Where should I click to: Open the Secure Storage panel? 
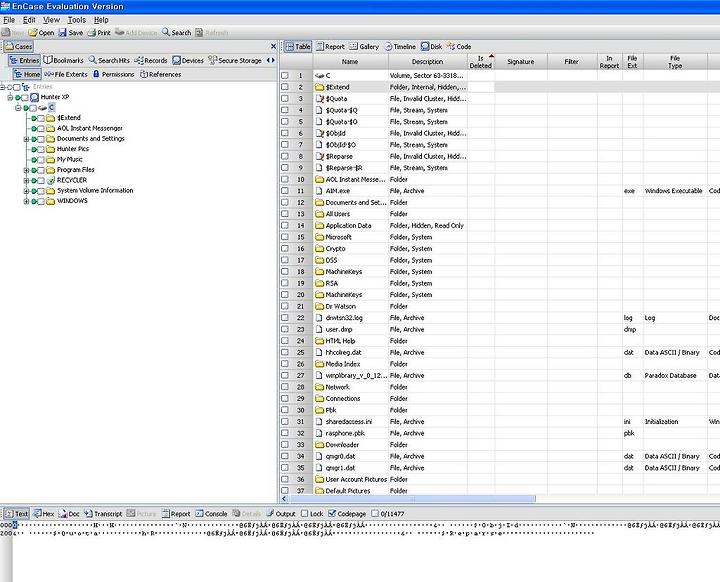pyautogui.click(x=235, y=60)
